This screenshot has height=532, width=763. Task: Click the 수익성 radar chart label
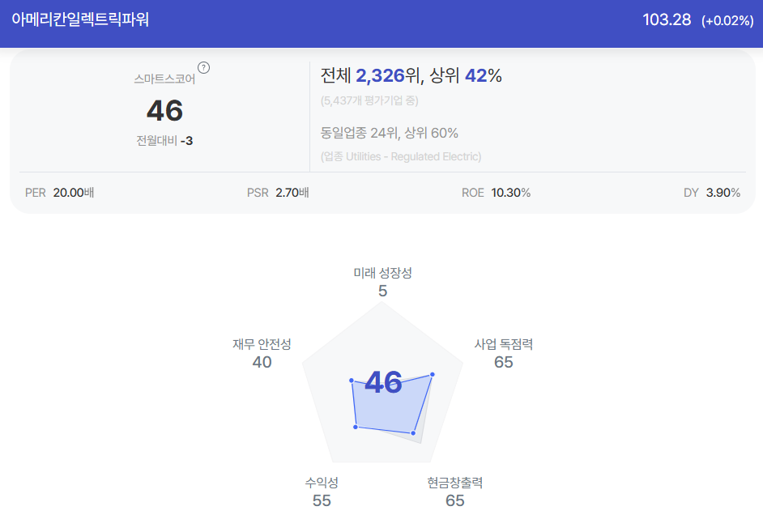pos(322,483)
